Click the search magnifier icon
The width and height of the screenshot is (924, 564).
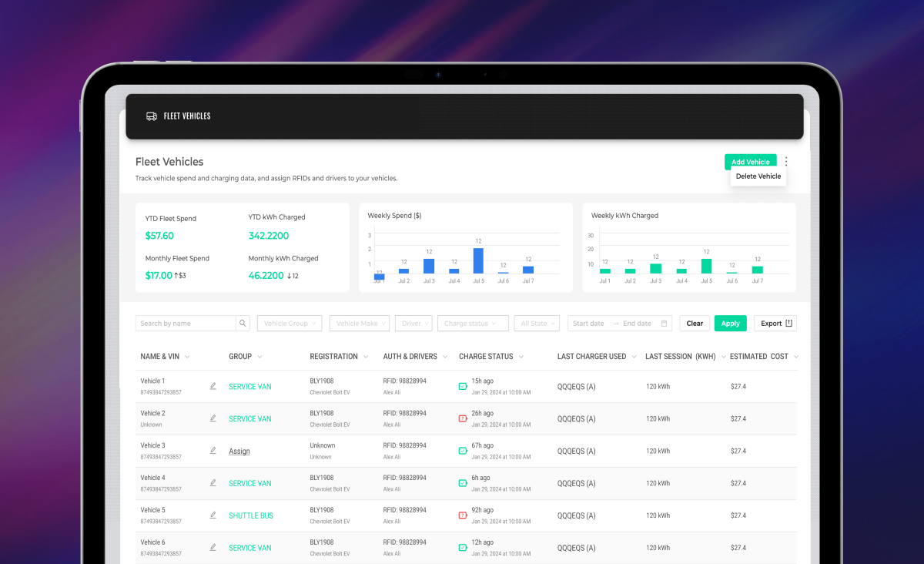point(243,324)
